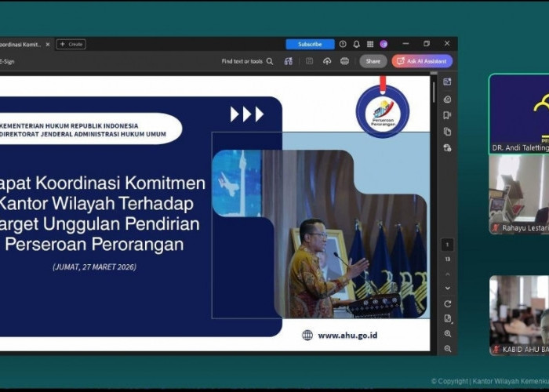Open the notifications bell icon
The height and width of the screenshot is (392, 549).
click(x=356, y=44)
